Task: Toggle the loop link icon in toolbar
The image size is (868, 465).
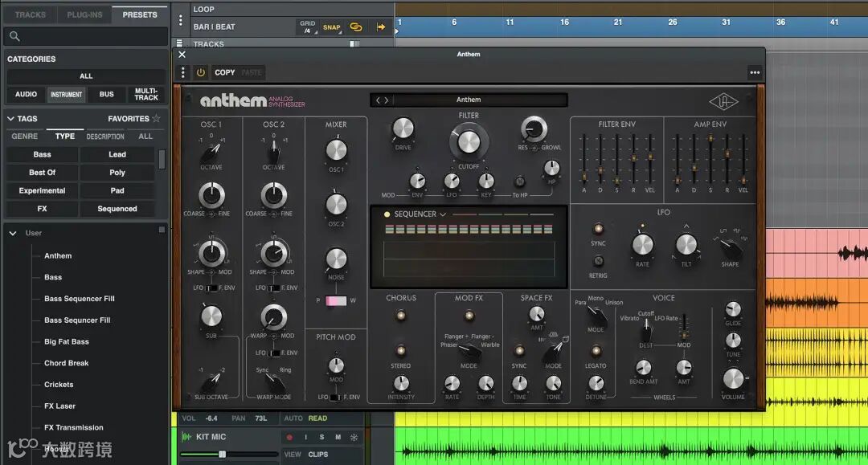Action: click(x=356, y=27)
